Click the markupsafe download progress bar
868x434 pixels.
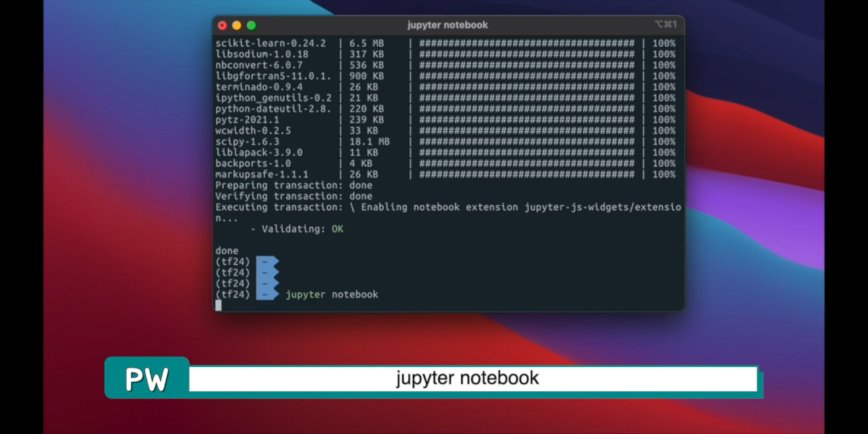coord(527,174)
